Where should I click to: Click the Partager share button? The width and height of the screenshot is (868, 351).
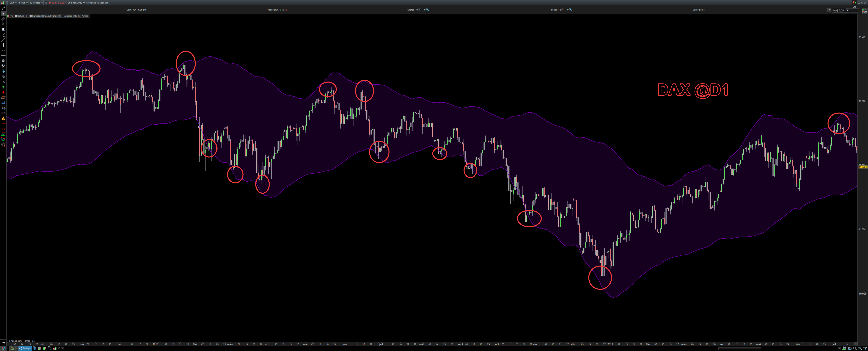point(25,348)
